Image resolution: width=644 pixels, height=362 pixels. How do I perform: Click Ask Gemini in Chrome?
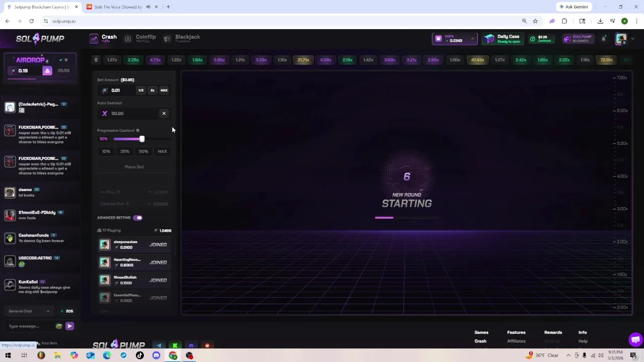pos(573,7)
